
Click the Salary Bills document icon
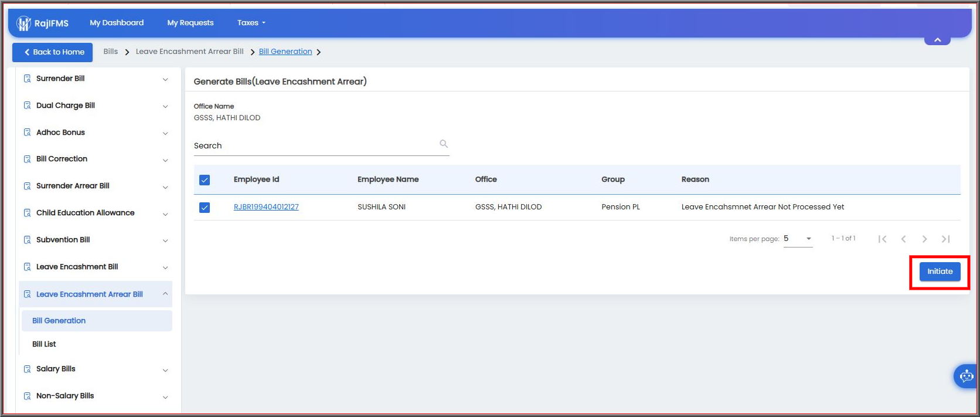pyautogui.click(x=27, y=369)
